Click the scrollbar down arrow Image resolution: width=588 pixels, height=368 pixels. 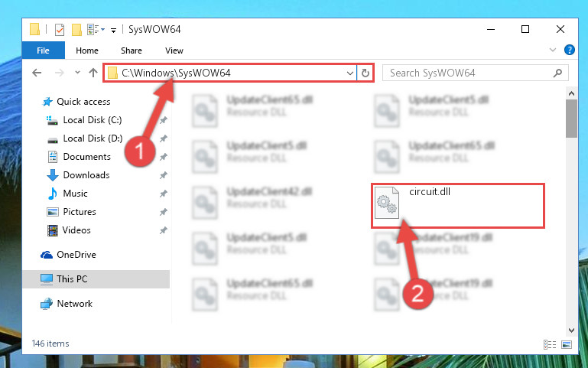pos(571,331)
